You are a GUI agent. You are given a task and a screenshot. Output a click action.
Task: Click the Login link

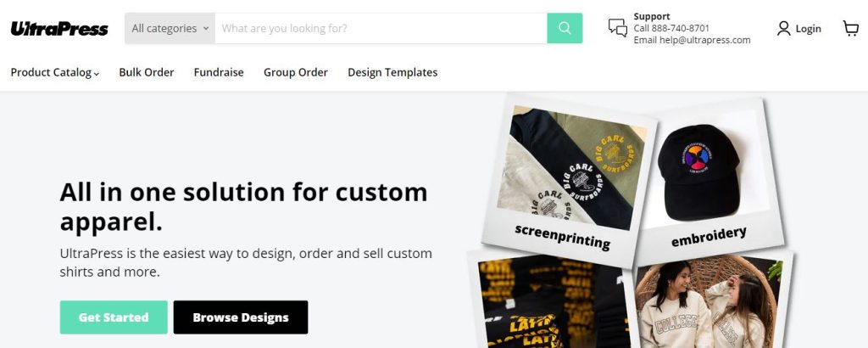click(808, 29)
